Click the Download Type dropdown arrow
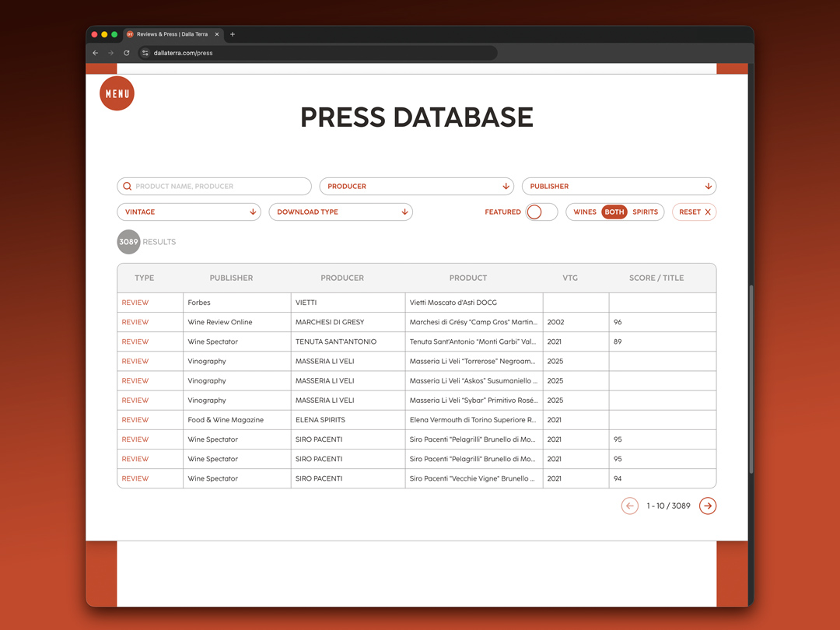The height and width of the screenshot is (630, 840). 404,212
